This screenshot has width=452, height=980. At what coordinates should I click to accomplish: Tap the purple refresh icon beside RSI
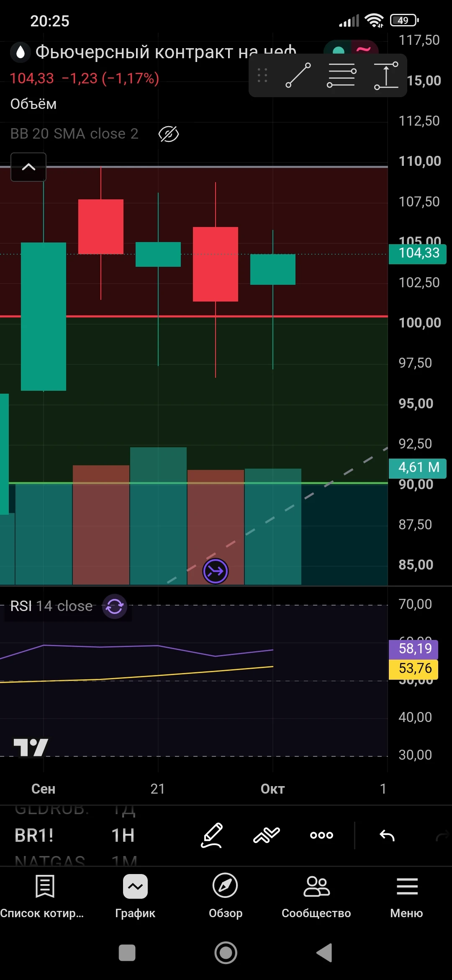tap(115, 606)
